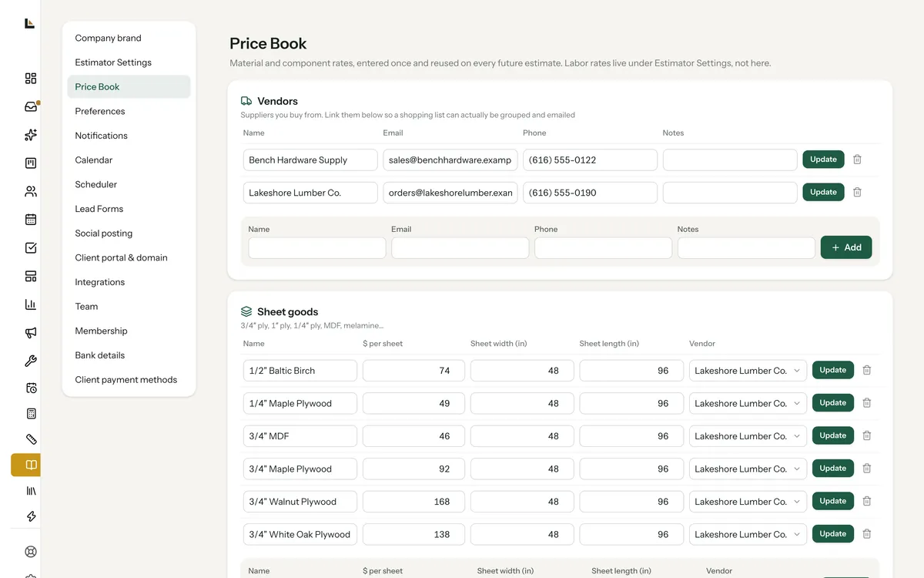Image resolution: width=924 pixels, height=578 pixels.
Task: Click the sparkles AI icon in sidebar
Action: click(31, 135)
